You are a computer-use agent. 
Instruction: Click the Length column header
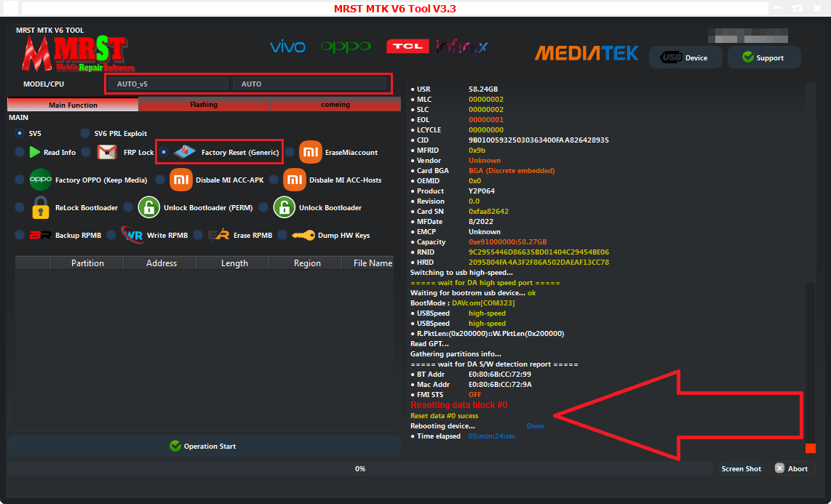[234, 263]
